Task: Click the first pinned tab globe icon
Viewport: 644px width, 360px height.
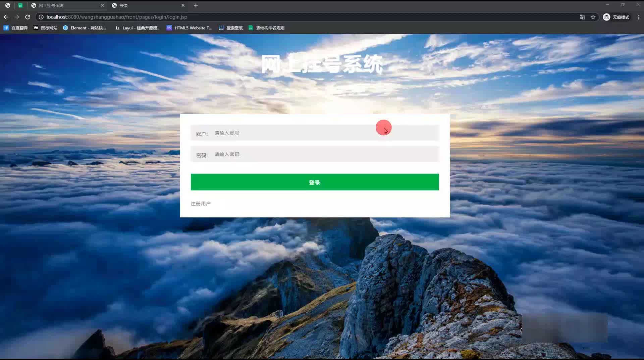Action: (8, 5)
